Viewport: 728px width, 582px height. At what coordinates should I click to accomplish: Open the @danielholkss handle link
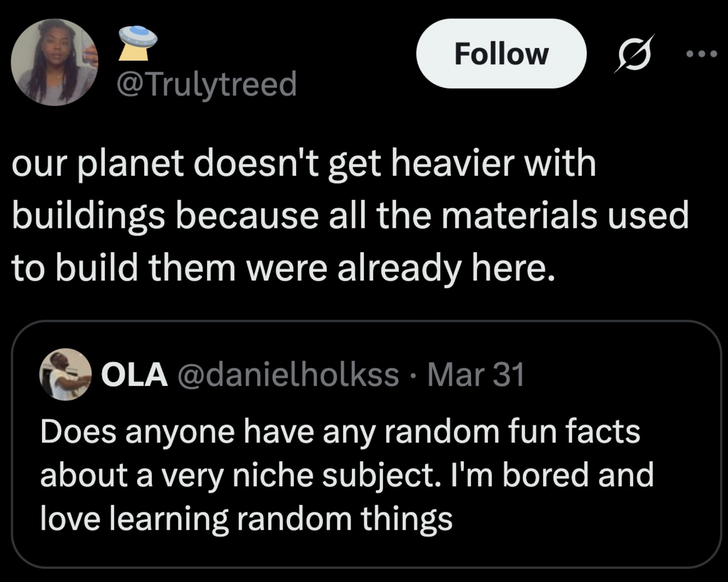coord(288,374)
